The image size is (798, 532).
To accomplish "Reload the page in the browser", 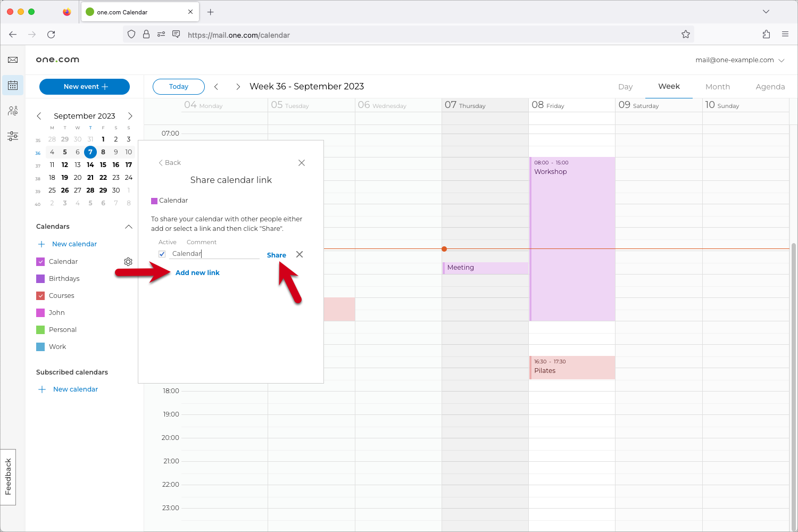I will (51, 35).
